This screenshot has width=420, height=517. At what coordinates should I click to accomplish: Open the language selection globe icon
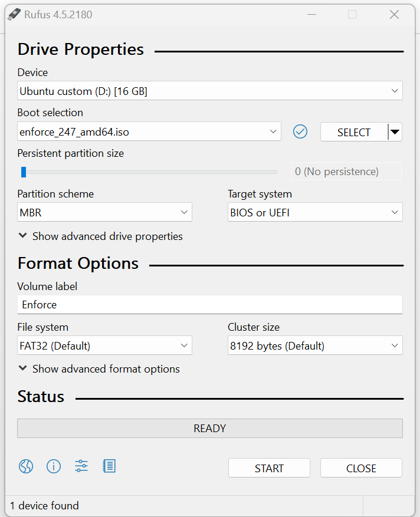pos(25,466)
